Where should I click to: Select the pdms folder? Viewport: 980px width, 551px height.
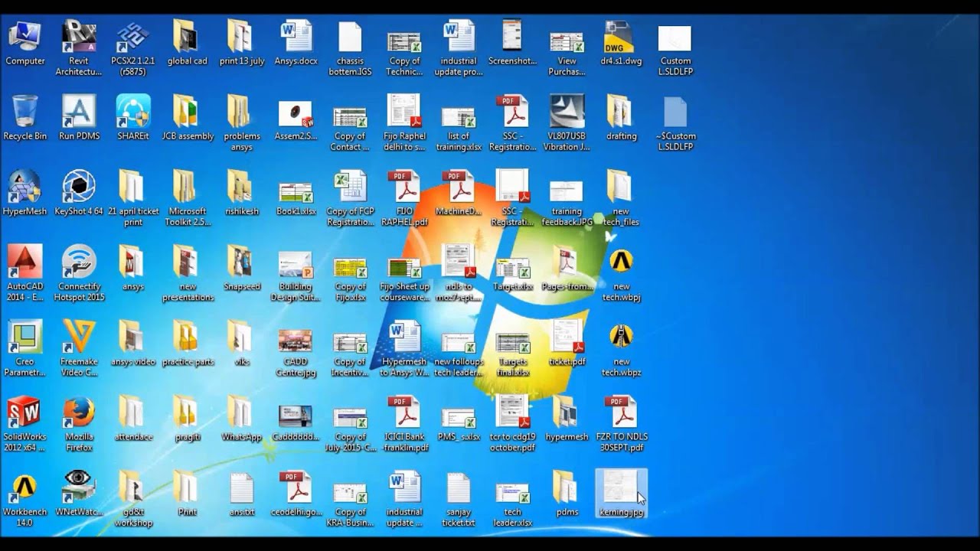pos(567,493)
